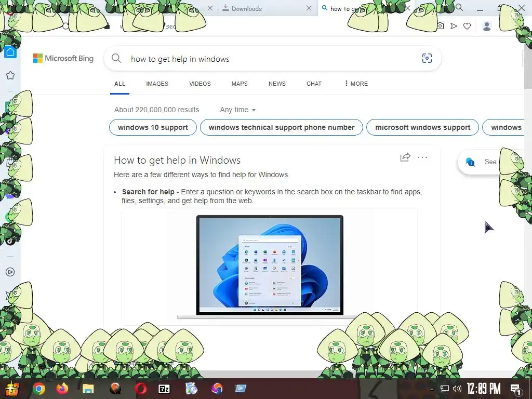Switch to the Downloads tab
Image resolution: width=532 pixels, height=399 pixels.
[x=268, y=8]
